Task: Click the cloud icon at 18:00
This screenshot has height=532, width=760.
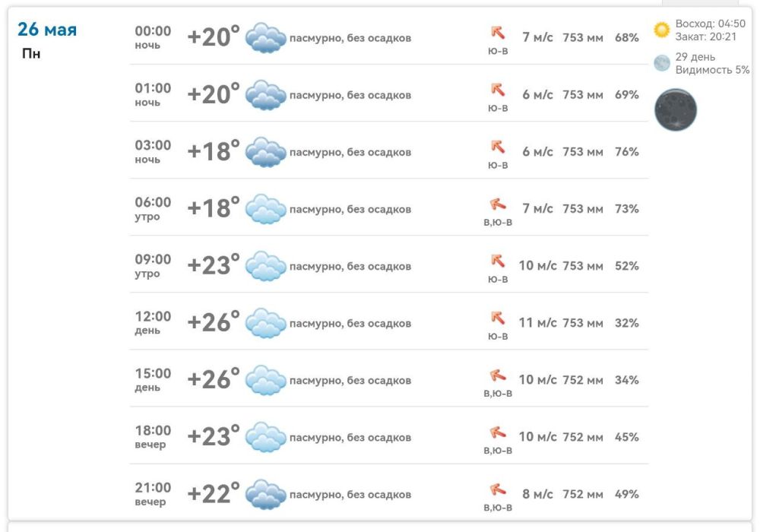Action: tap(265, 437)
